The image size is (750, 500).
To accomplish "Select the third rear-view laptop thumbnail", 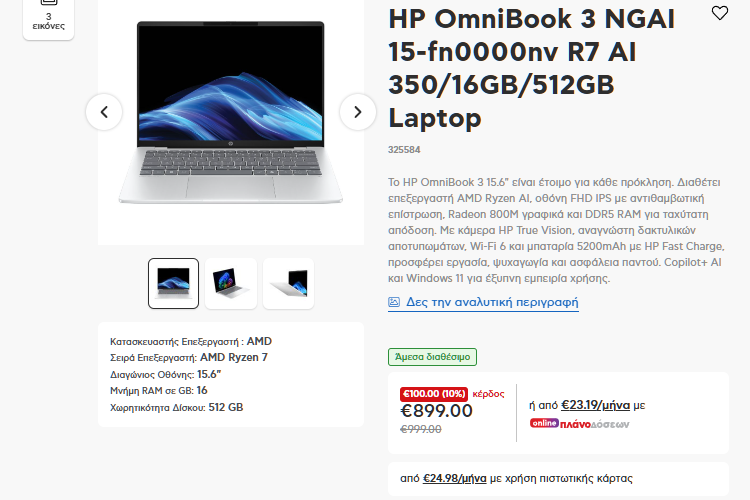I will (x=288, y=283).
